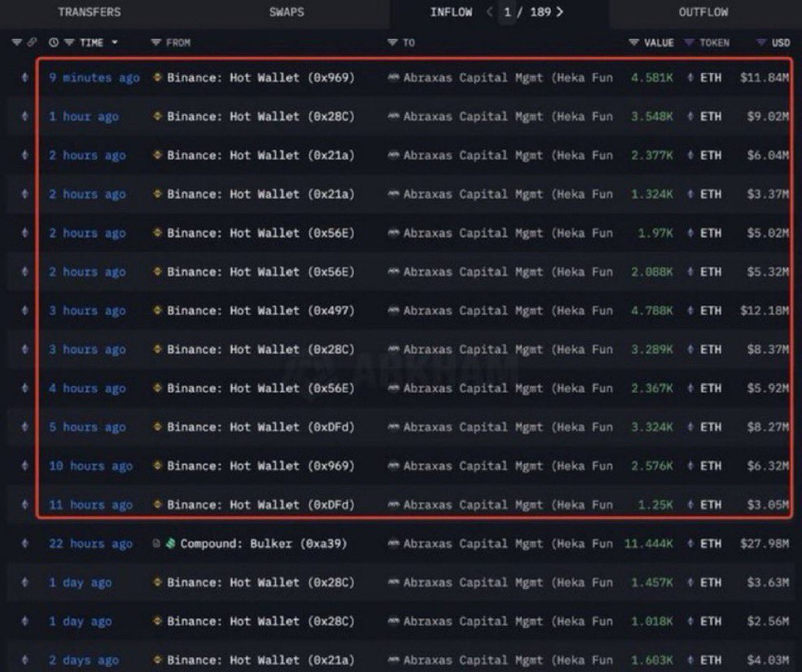Open Compound: Bulker (0xa39) entity
802x672 pixels.
click(263, 544)
